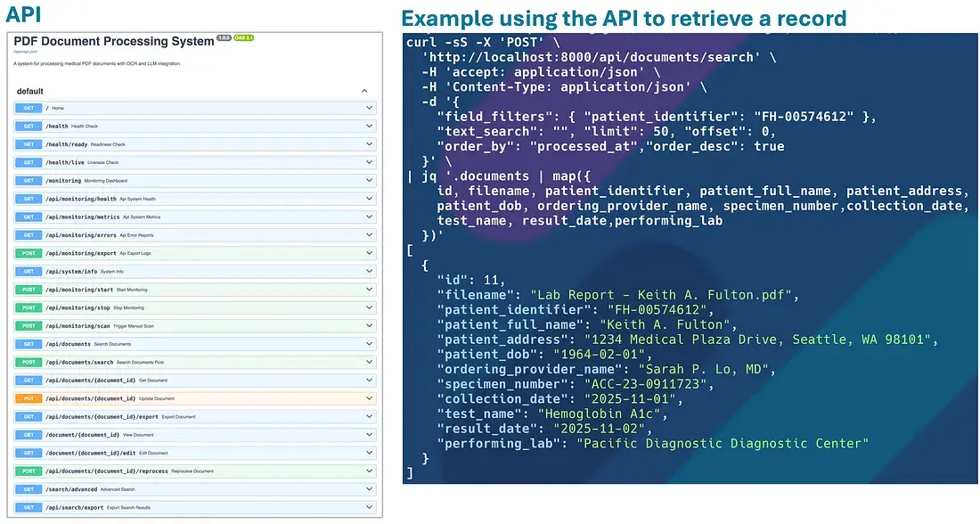This screenshot has width=980, height=524.
Task: Expand the /api/monitoring/stop row chevron
Action: (x=369, y=307)
